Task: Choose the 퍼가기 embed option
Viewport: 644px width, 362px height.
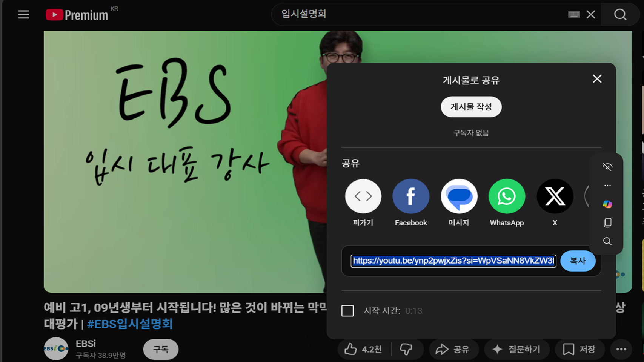Action: 363,203
